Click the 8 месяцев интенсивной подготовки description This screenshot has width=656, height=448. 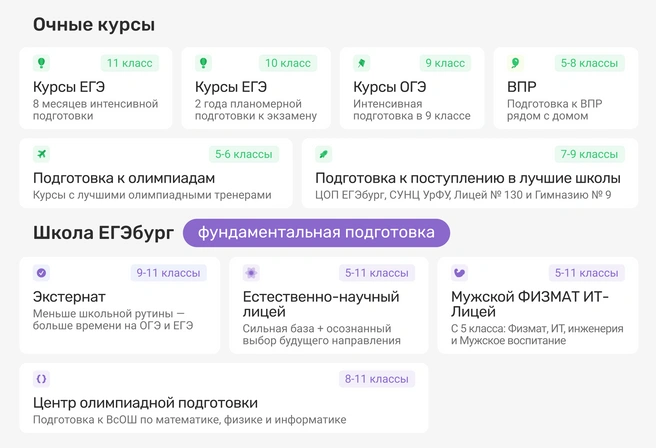(95, 110)
